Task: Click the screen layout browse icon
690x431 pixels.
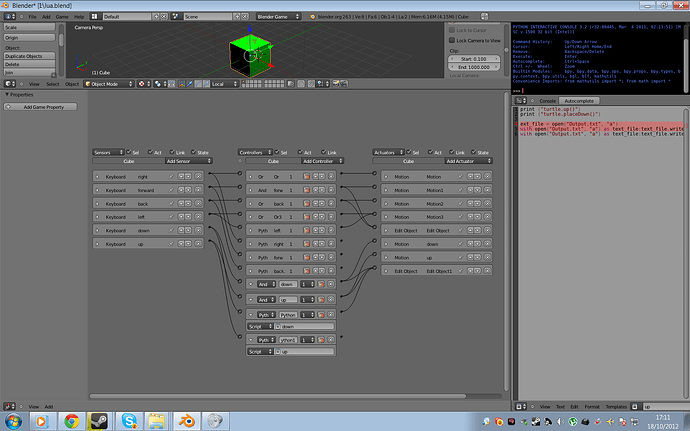Action: coord(94,16)
